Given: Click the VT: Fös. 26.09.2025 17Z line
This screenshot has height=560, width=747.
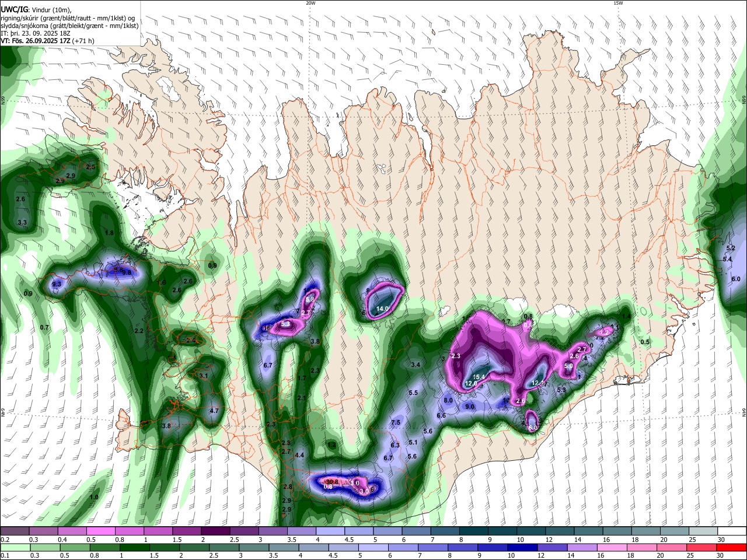Looking at the screenshot, I should click(48, 41).
